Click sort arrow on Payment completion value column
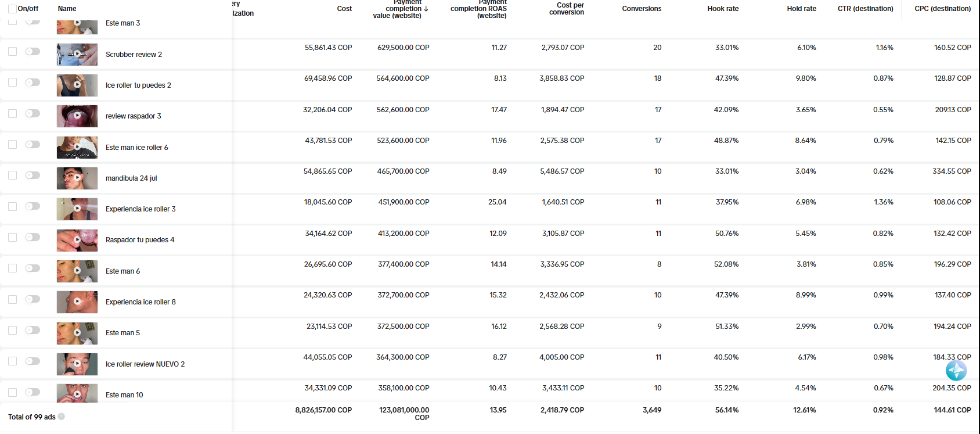 426,9
